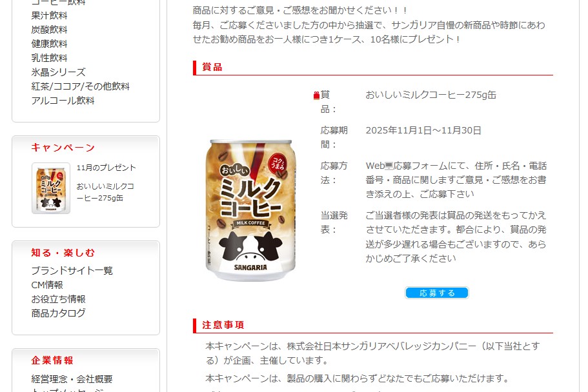Click the 応募する apply button

pos(437,293)
